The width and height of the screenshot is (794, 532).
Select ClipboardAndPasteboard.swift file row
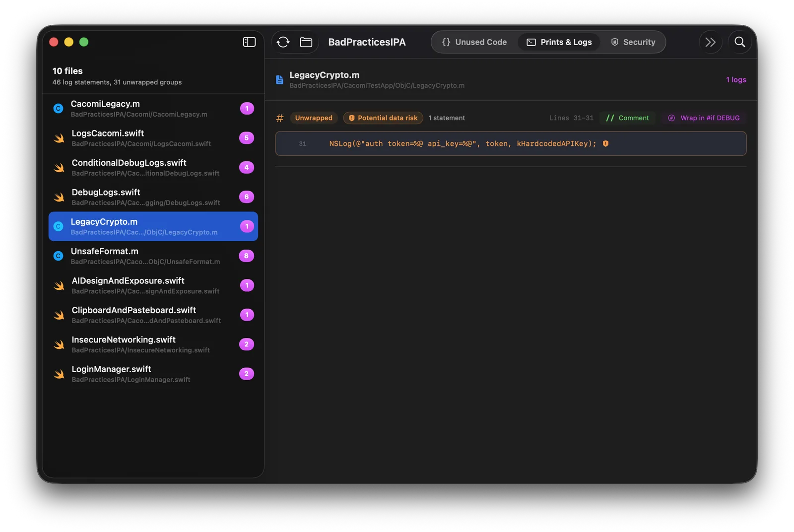(153, 315)
